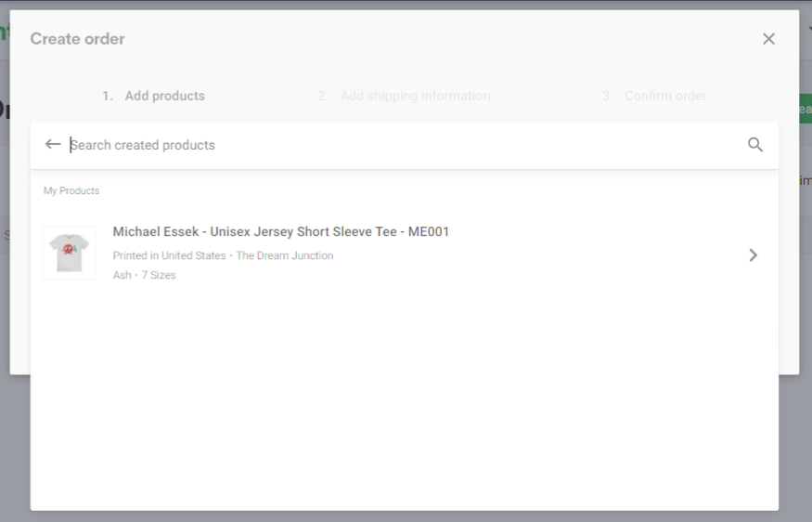Go to the Add shipping information step
Image resolution: width=812 pixels, height=522 pixels.
click(415, 96)
